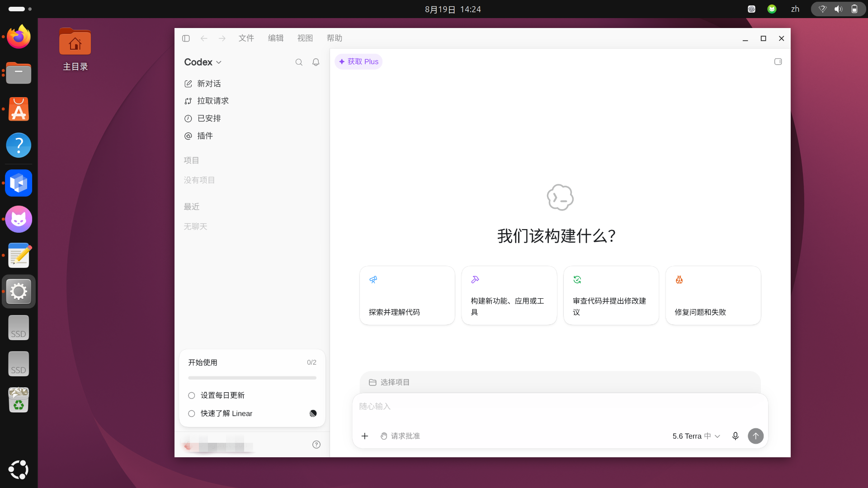The image size is (868, 488).
Task: Open the second SSD drive in dock
Action: 19,364
